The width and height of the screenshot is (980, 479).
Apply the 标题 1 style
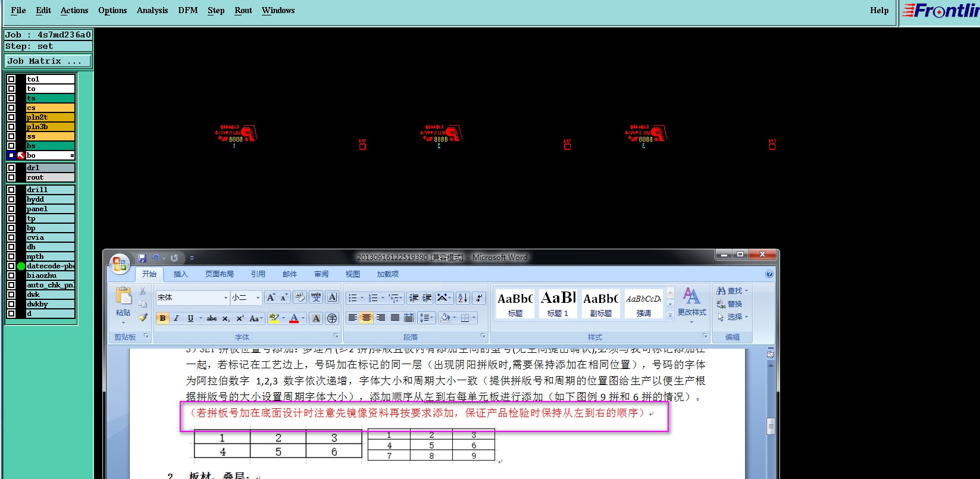click(x=558, y=303)
